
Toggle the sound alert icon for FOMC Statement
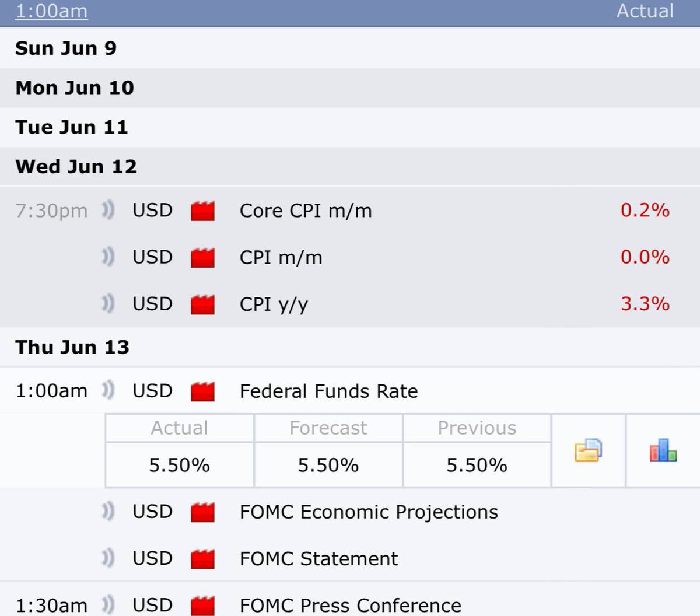pyautogui.click(x=108, y=558)
